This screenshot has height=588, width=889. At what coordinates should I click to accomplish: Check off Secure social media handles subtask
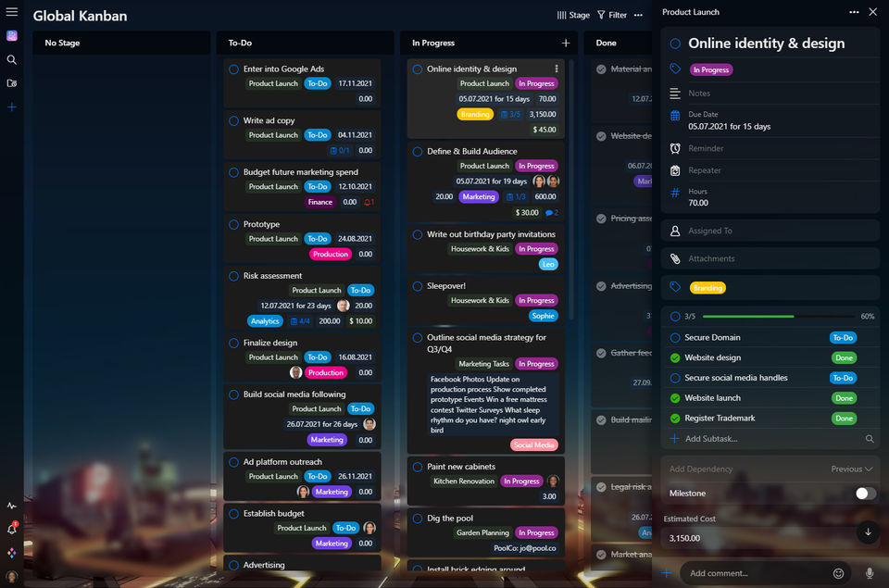675,378
